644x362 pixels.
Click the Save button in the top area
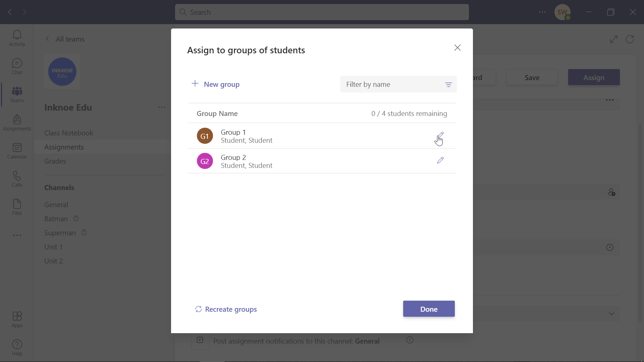532,77
